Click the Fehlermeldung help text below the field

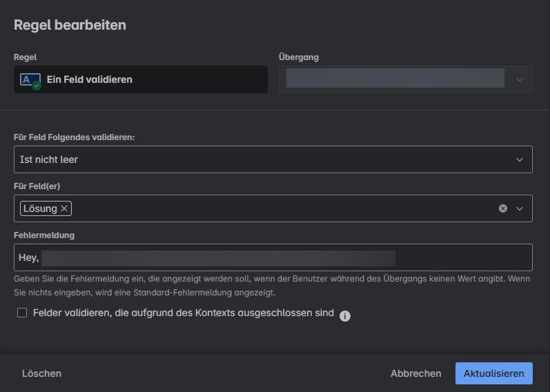(272, 286)
